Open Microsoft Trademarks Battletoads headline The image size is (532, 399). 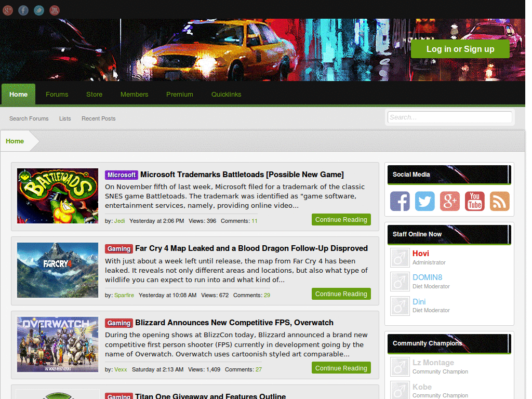242,175
